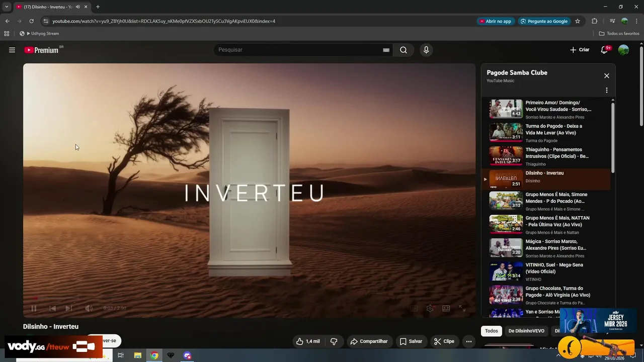This screenshot has width=644, height=362.
Task: Open Pagode Samba Clube playlist title
Action: pos(517,73)
